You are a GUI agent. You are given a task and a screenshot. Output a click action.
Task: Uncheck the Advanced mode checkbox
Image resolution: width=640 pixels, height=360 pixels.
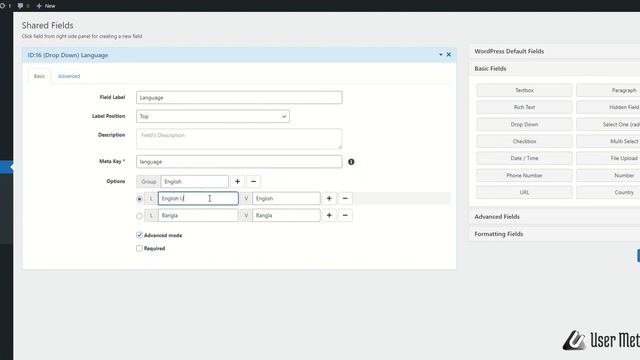140,235
